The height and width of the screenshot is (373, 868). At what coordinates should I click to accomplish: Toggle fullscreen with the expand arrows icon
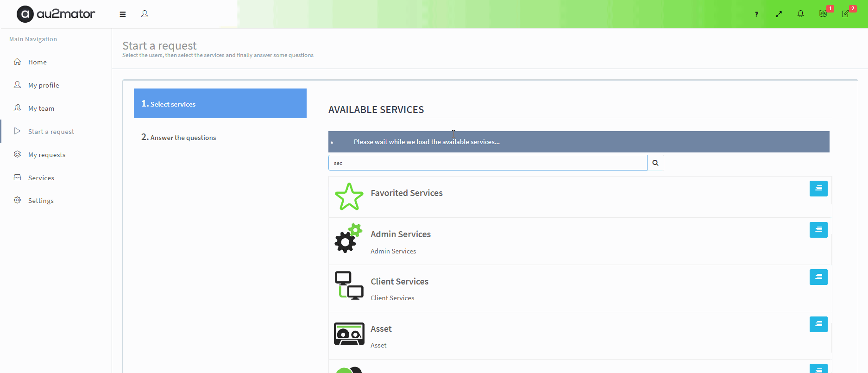(x=779, y=14)
